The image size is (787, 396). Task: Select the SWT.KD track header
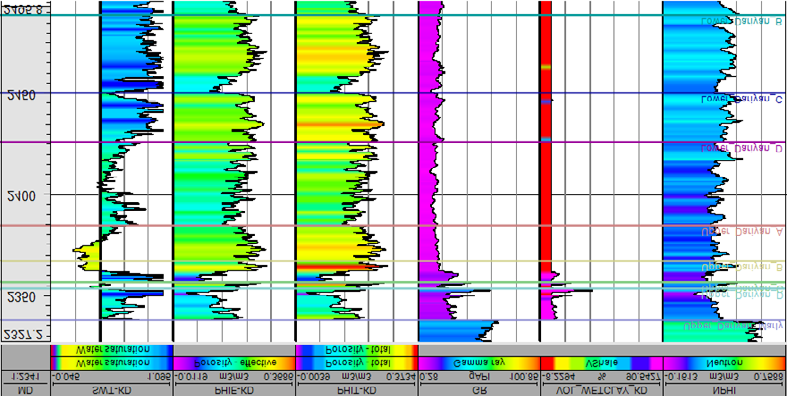(111, 389)
